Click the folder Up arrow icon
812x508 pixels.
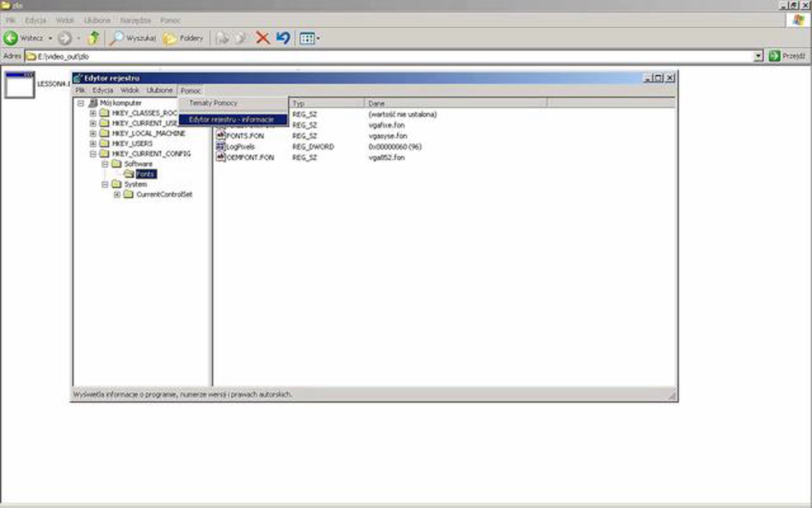point(93,38)
